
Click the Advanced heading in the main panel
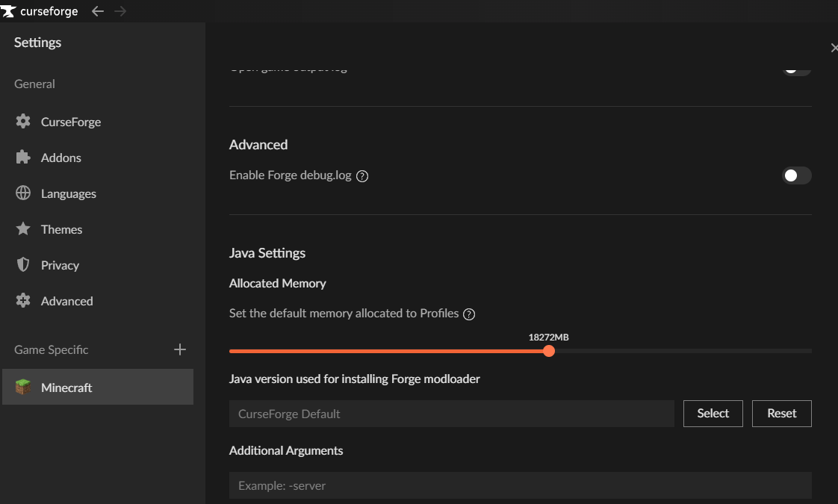[x=258, y=144]
